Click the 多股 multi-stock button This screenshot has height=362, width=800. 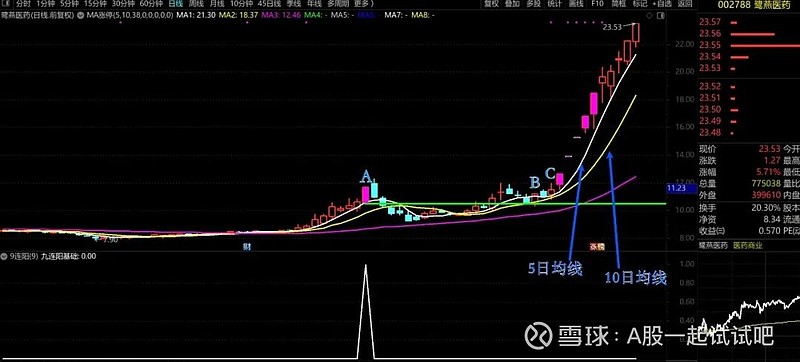[534, 4]
